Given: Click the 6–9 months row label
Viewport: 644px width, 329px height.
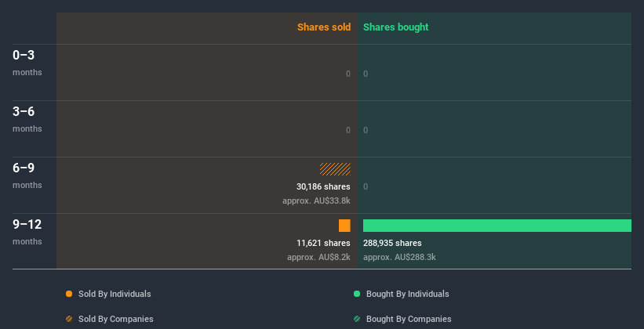Looking at the screenshot, I should (27, 175).
